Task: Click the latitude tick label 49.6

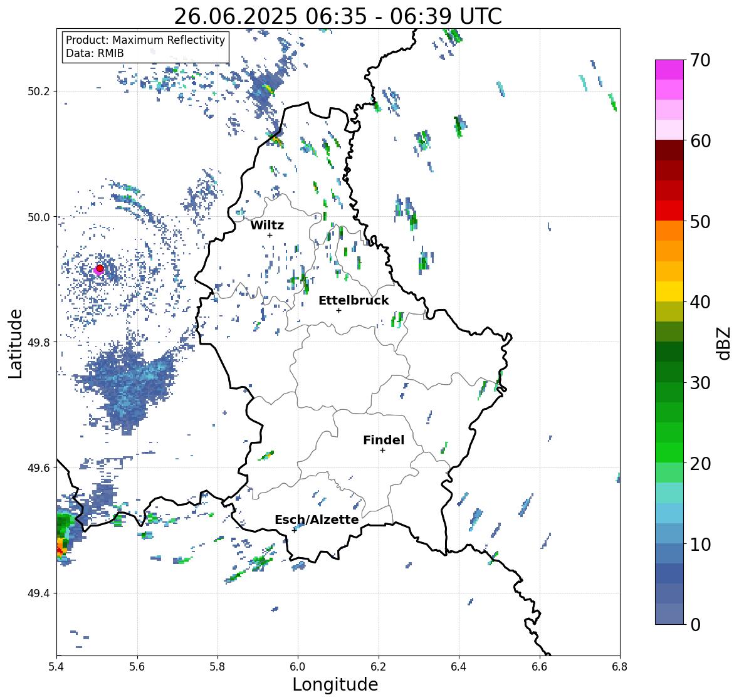Action: coord(39,468)
